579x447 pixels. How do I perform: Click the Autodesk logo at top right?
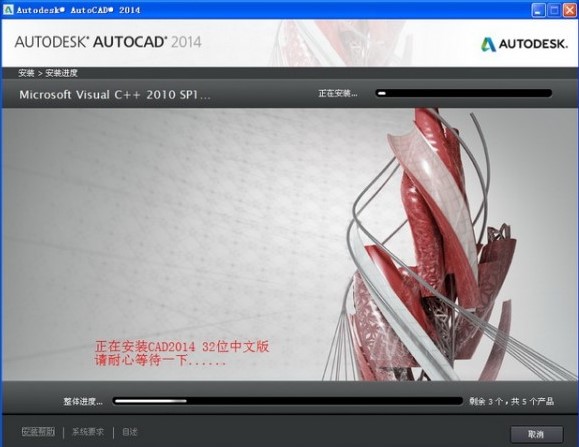pos(524,44)
